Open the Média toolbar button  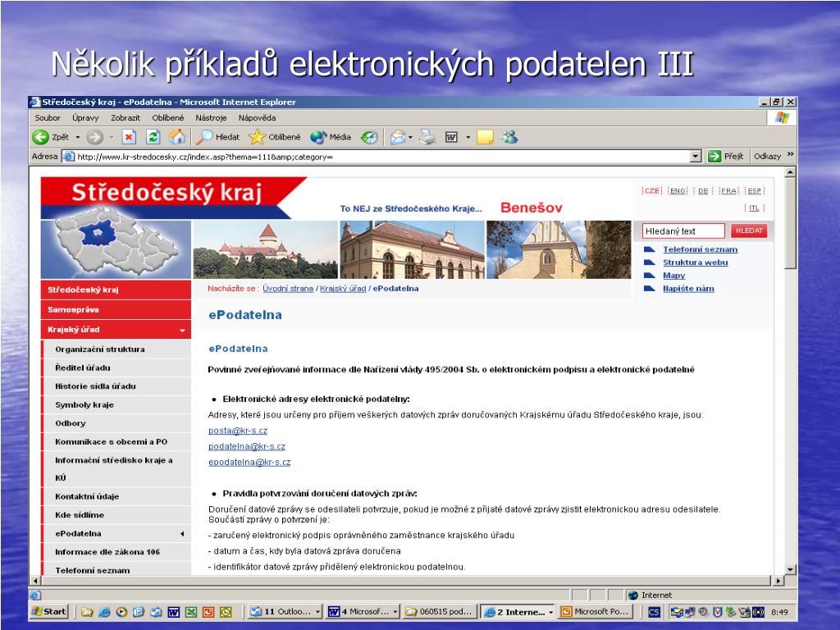click(x=331, y=137)
